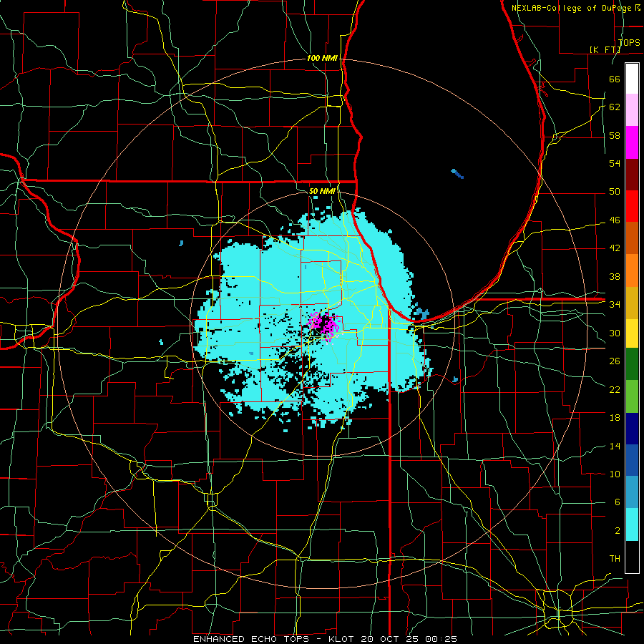
Task: Click the 14 legend value
Action: pos(615,446)
